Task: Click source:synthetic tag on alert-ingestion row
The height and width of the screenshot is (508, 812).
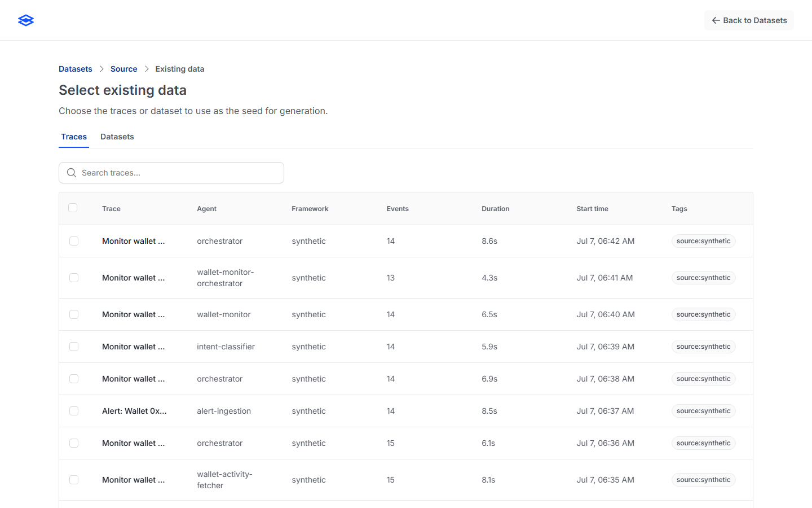Action: 703,411
